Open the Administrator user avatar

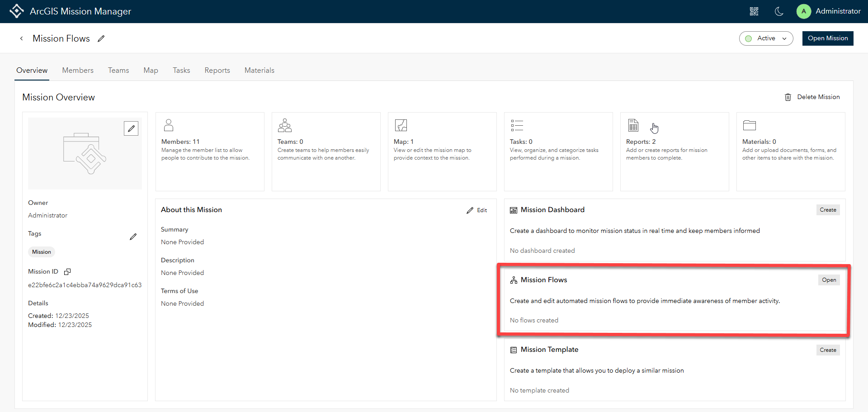pos(804,11)
